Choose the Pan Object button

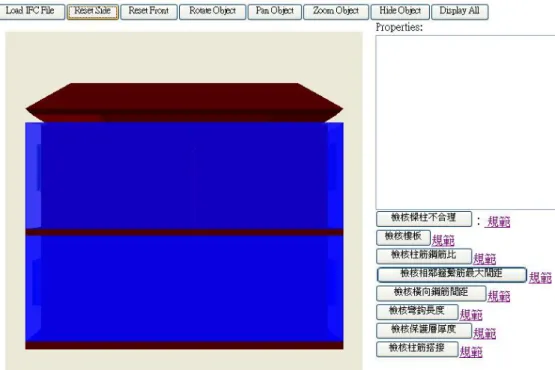275,11
